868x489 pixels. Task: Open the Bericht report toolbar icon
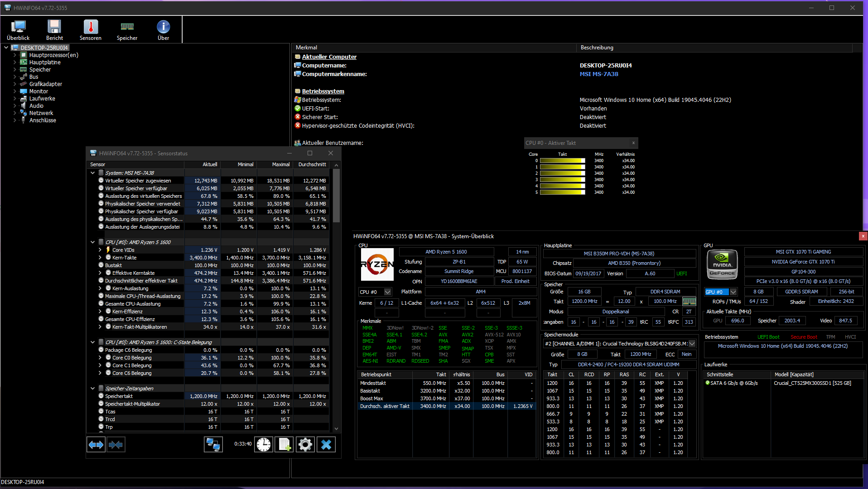(54, 30)
